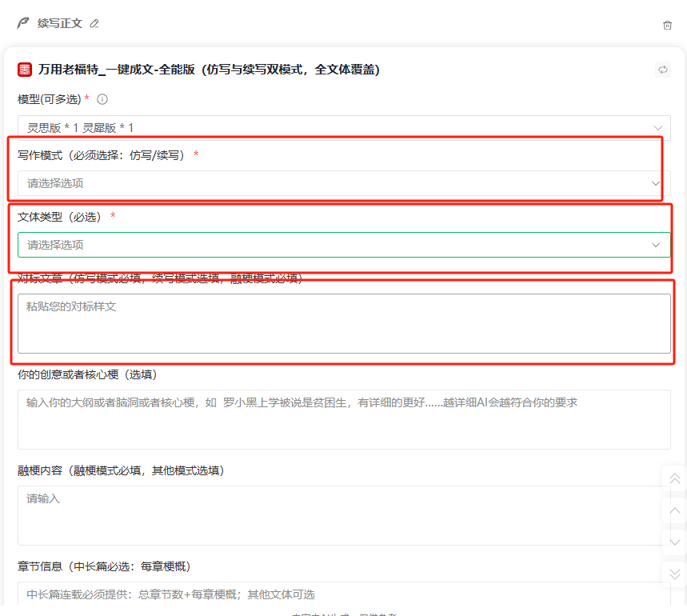Click the 章节信息（中长篇必选：每章梗概） label

[104, 566]
